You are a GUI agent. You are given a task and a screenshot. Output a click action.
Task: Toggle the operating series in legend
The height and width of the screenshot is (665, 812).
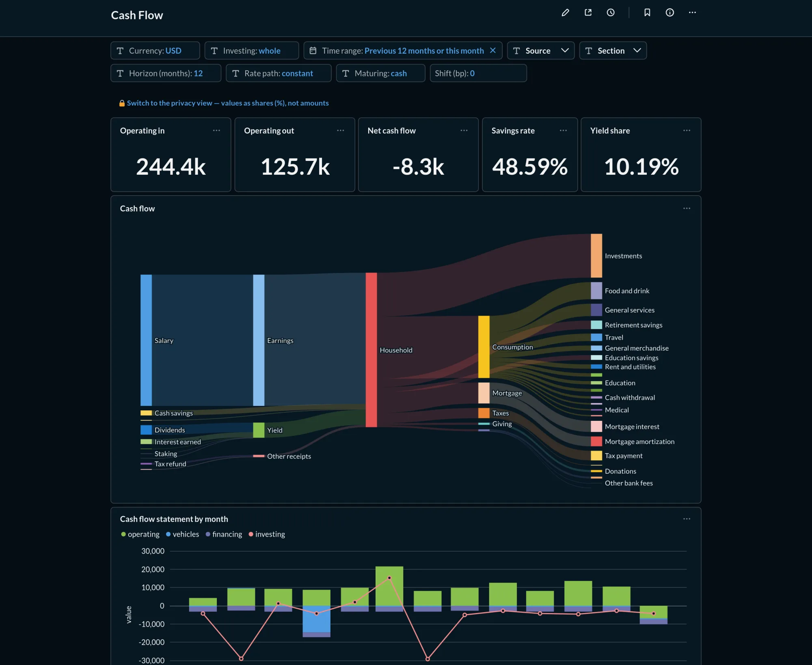tap(140, 534)
